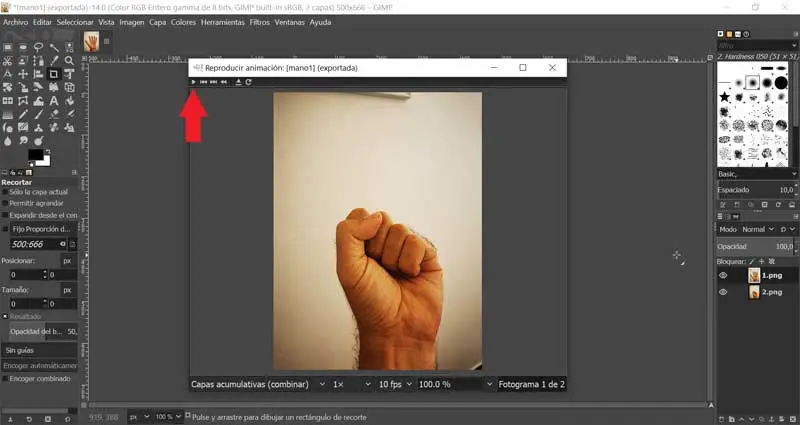Hide the 1.png layer via eye icon
The image size is (800, 425).
point(723,275)
